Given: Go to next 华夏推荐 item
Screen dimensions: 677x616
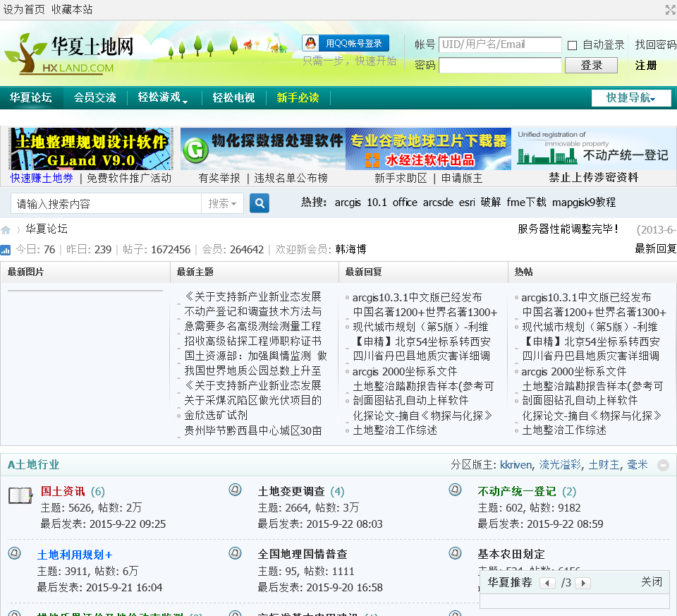Looking at the screenshot, I should tap(583, 583).
